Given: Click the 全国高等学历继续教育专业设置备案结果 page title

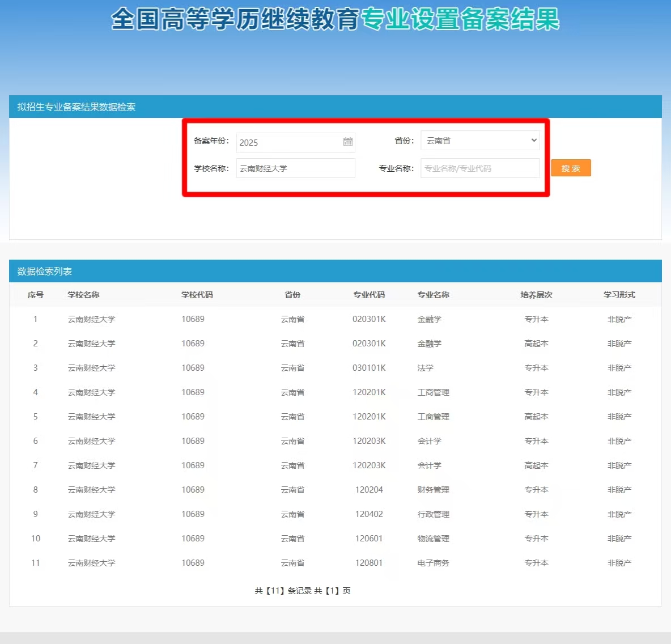Looking at the screenshot, I should [x=335, y=19].
